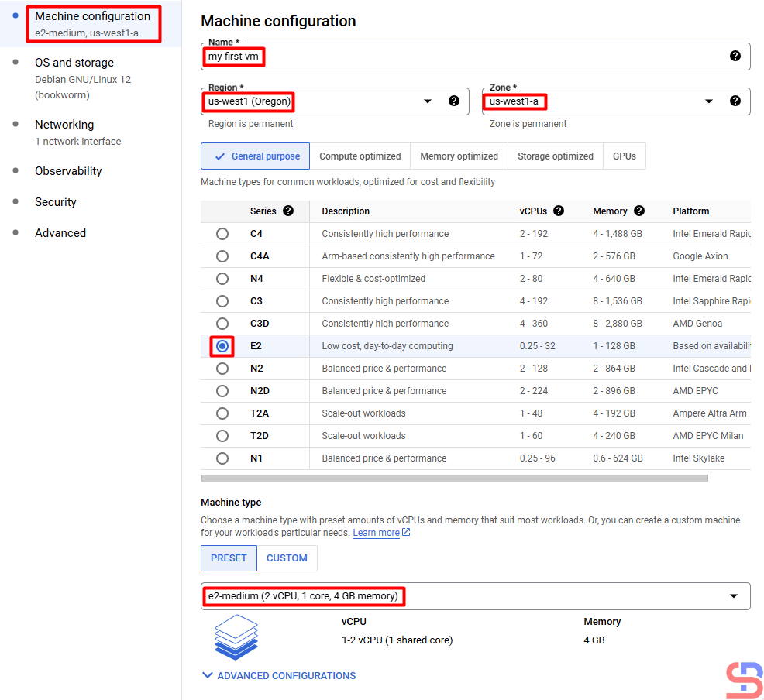Click the help icon in Name field
Image resolution: width=764 pixels, height=700 pixels.
click(x=735, y=56)
